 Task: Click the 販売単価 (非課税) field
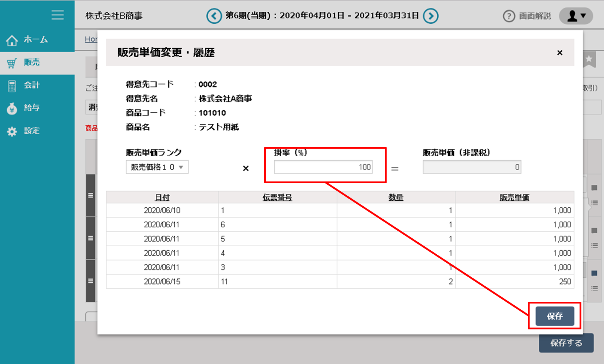[x=472, y=167]
